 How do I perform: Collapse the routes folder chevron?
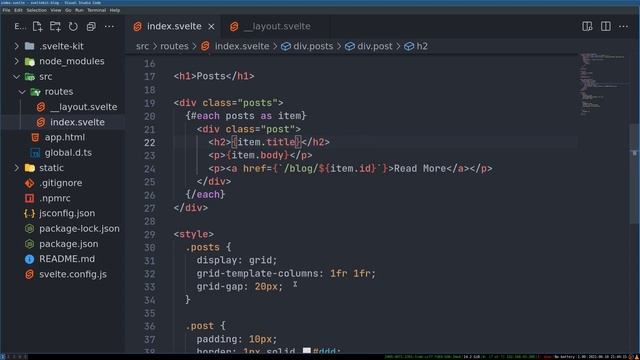(x=22, y=92)
